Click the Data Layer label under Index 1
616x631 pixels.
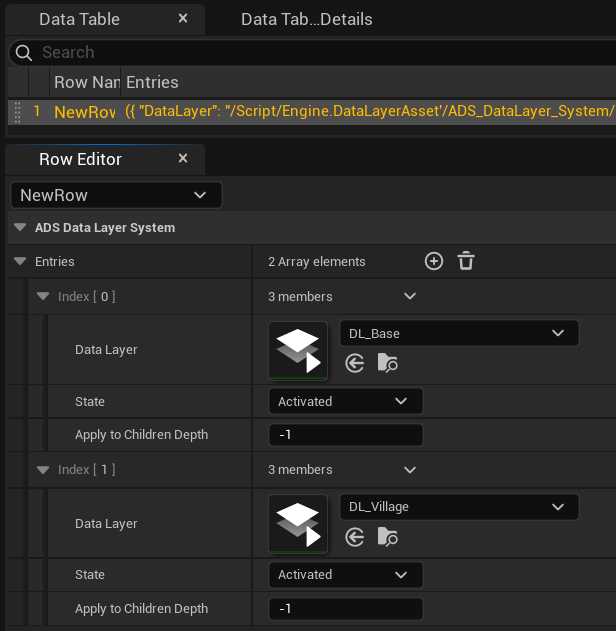click(x=106, y=524)
